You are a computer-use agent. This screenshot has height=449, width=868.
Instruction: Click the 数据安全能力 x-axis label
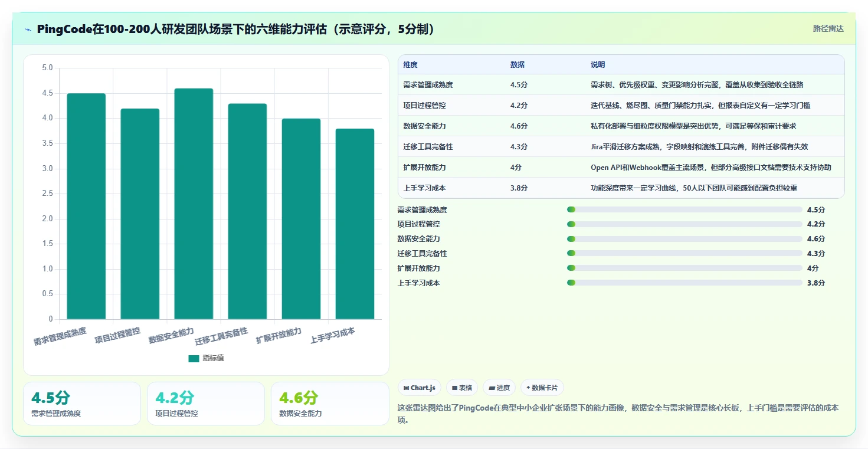[x=171, y=335]
